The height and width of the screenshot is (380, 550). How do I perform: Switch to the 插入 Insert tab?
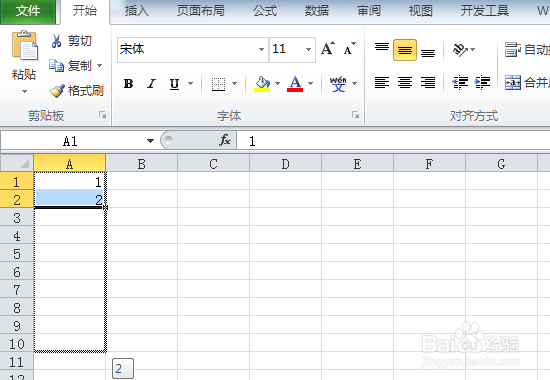tap(136, 11)
